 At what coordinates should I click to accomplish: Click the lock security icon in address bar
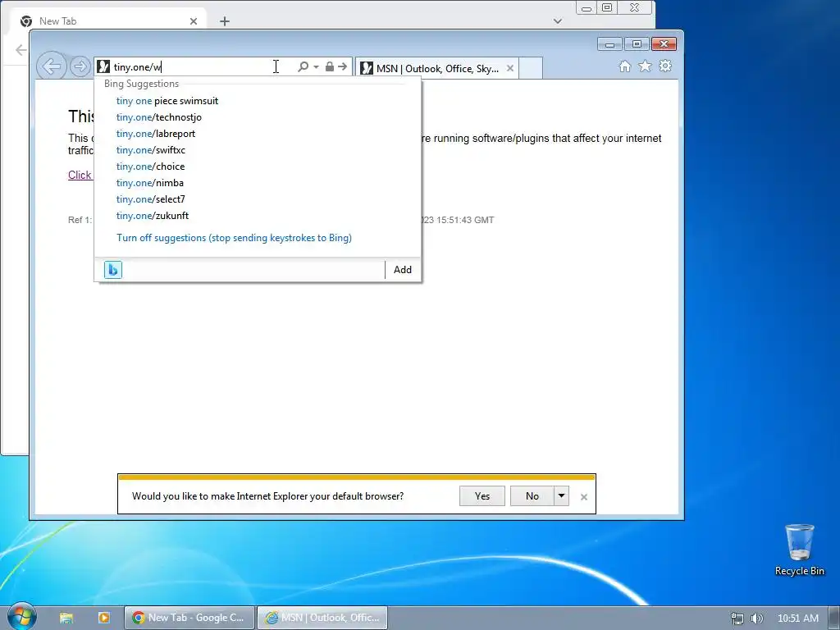[x=330, y=66]
